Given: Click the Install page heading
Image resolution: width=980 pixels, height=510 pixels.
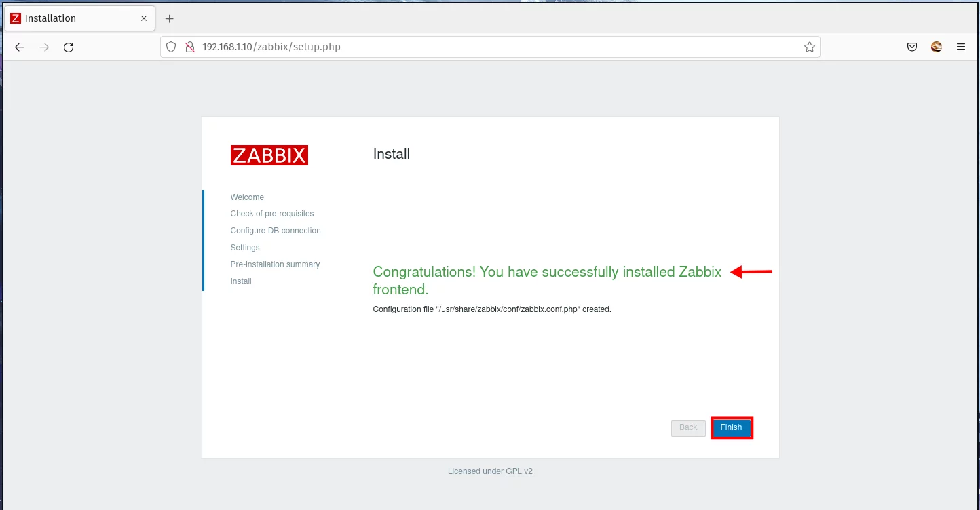Looking at the screenshot, I should (392, 154).
